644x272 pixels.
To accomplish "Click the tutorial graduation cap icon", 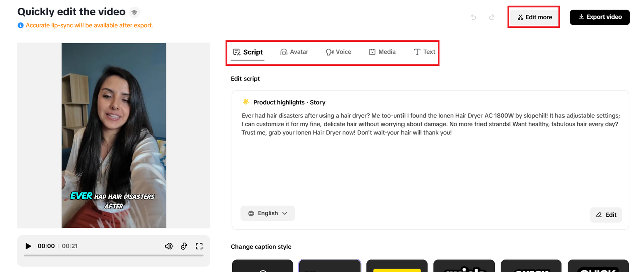I will click(x=134, y=12).
